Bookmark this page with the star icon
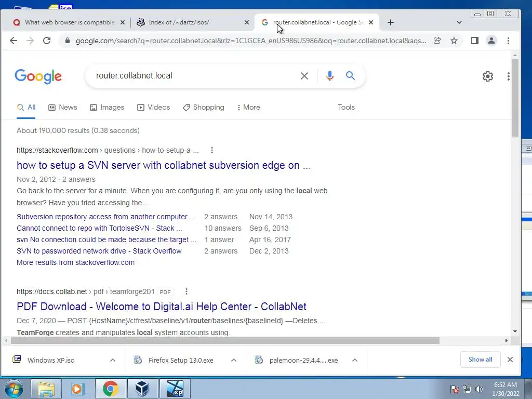 (x=454, y=41)
